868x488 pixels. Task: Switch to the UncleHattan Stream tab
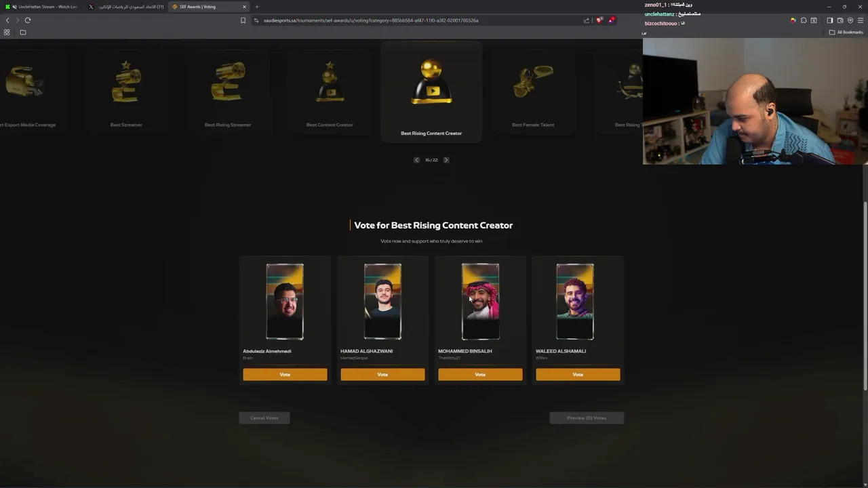click(x=42, y=7)
